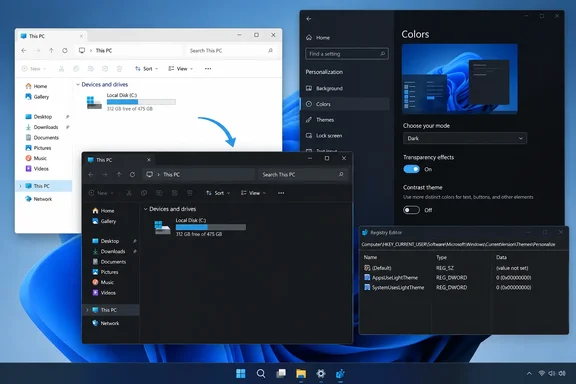Viewport: 576px width, 384px height.
Task: Open Windows Start button on taskbar
Action: click(x=241, y=374)
